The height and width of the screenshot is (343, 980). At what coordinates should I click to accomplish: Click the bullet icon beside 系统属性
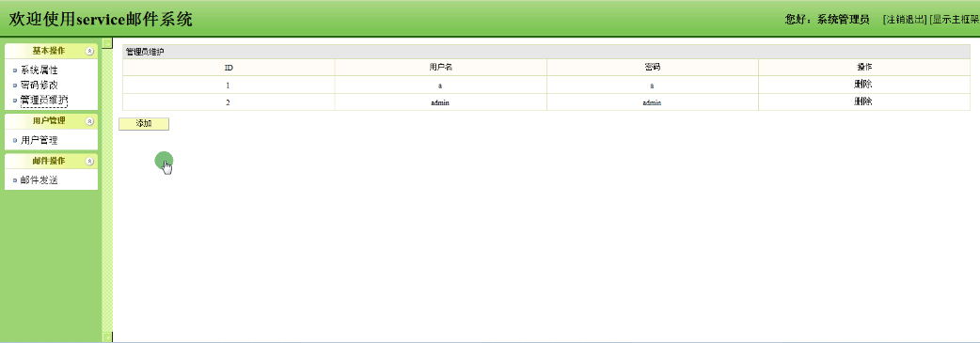(x=15, y=70)
